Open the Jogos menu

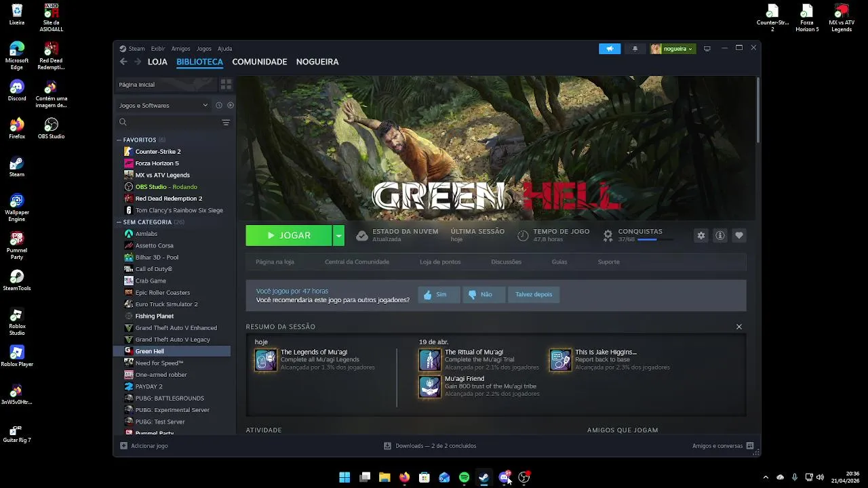coord(204,49)
